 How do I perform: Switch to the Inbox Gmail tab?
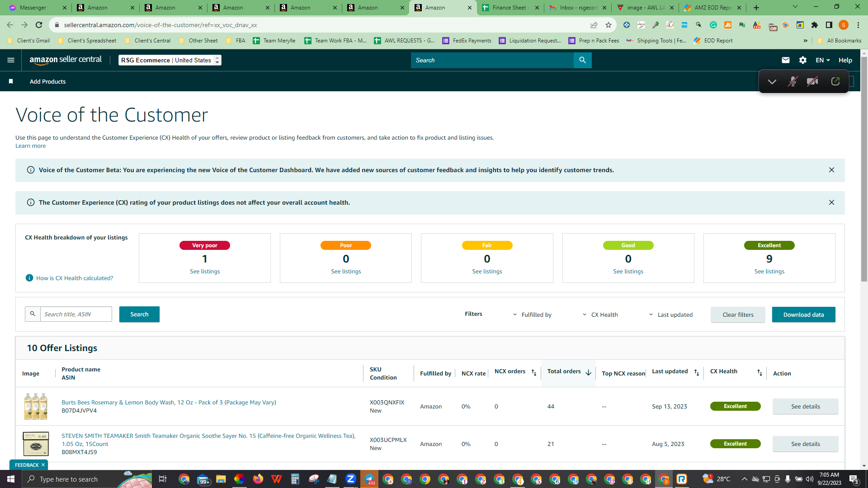[x=578, y=8]
